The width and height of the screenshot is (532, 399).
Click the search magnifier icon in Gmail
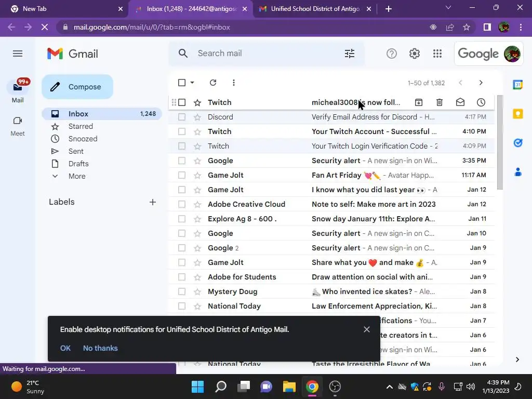click(x=183, y=54)
